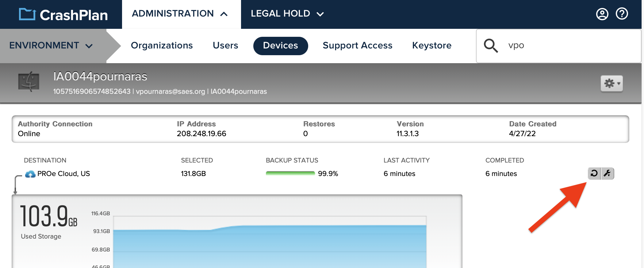The height and width of the screenshot is (268, 644).
Task: Click the 69.8GB chart axis label
Action: click(x=101, y=250)
